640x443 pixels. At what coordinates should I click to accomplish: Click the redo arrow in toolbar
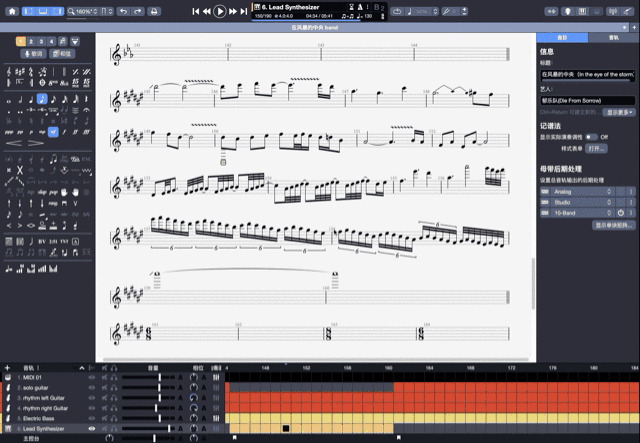[136, 11]
